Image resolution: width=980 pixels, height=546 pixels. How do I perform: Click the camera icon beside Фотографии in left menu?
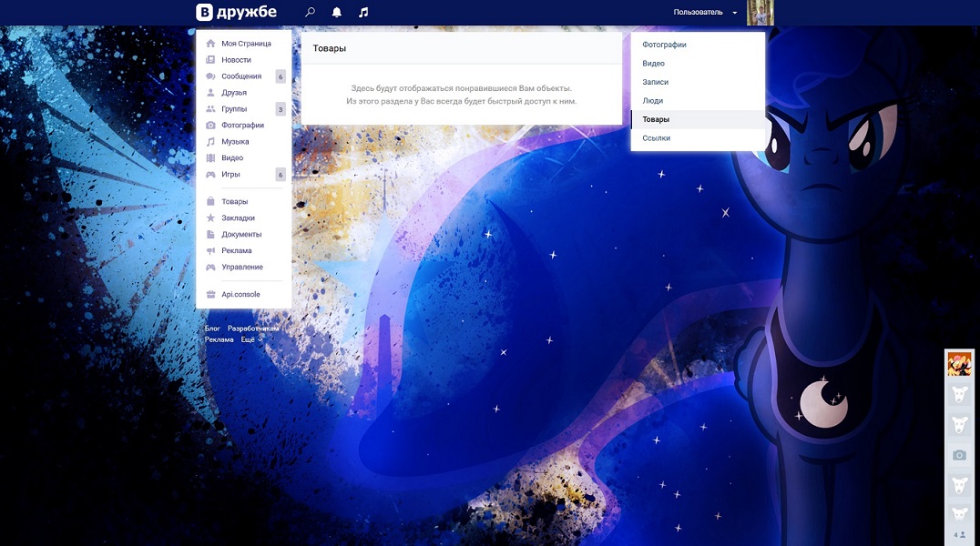coord(210,125)
